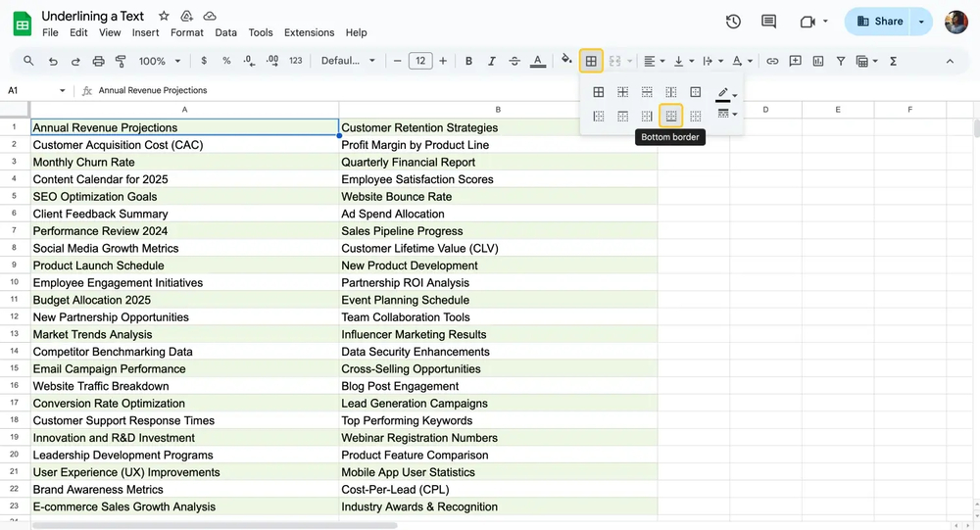This screenshot has width=980, height=530.
Task: Apply all borders to selection
Action: coord(599,92)
